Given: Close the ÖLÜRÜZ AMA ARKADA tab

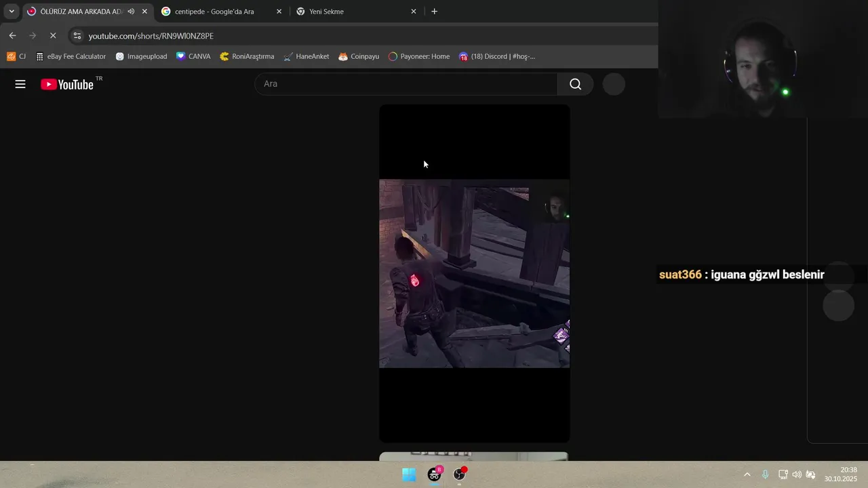Looking at the screenshot, I should point(144,12).
